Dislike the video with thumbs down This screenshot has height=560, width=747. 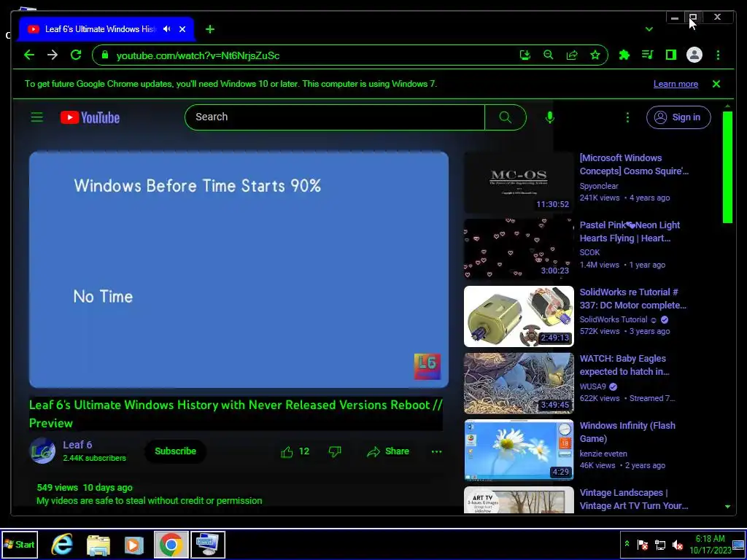pos(335,451)
